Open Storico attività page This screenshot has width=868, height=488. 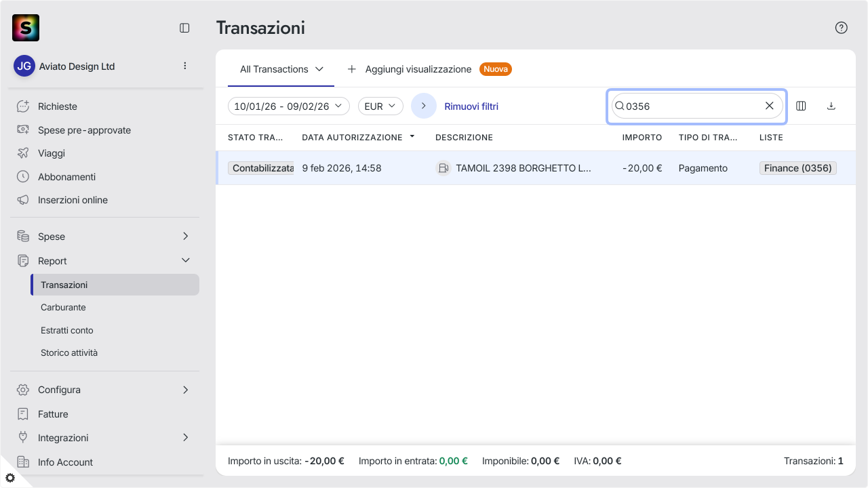coord(69,352)
